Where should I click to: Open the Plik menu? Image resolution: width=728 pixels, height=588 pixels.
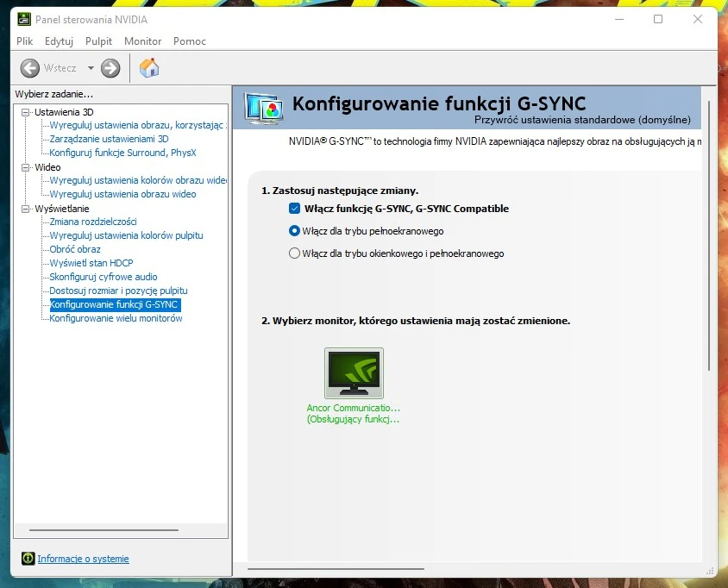pyautogui.click(x=25, y=41)
